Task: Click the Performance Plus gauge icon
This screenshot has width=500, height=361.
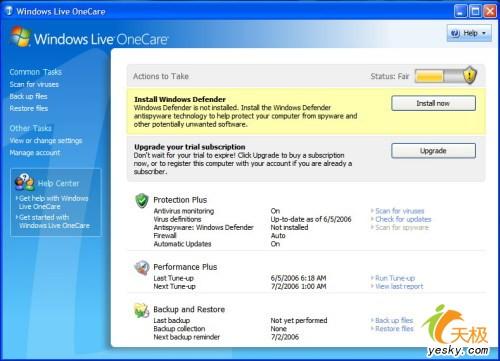Action: [142, 268]
